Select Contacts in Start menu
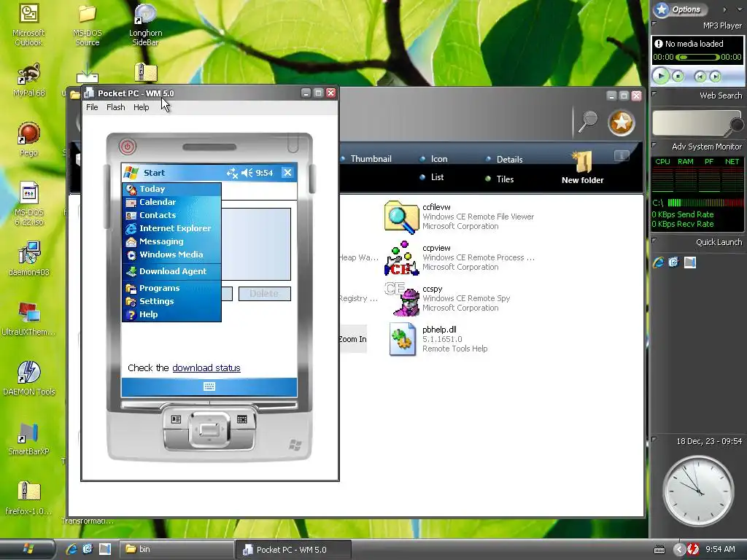The image size is (747, 560). [172, 215]
